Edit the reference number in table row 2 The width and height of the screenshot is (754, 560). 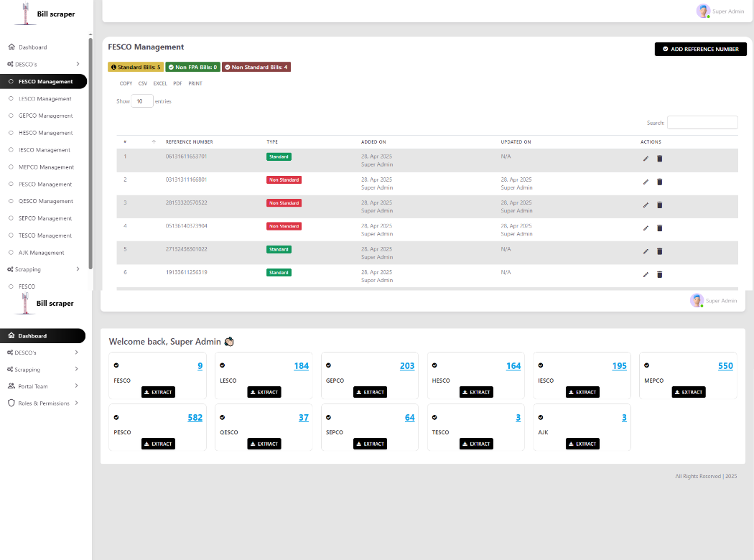point(646,182)
